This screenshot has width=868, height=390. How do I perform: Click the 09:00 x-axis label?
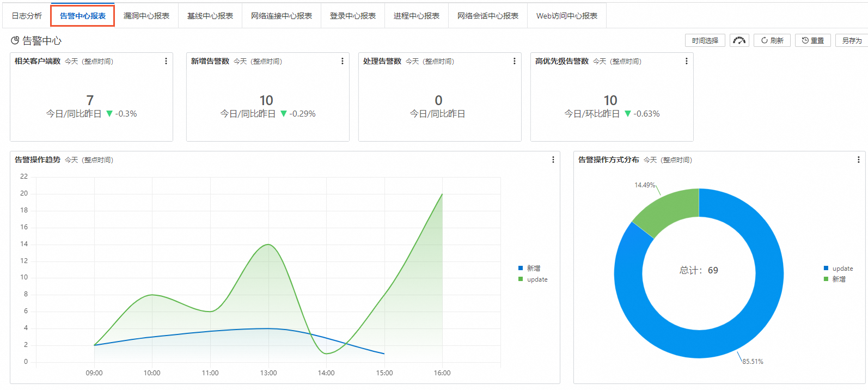pyautogui.click(x=94, y=373)
